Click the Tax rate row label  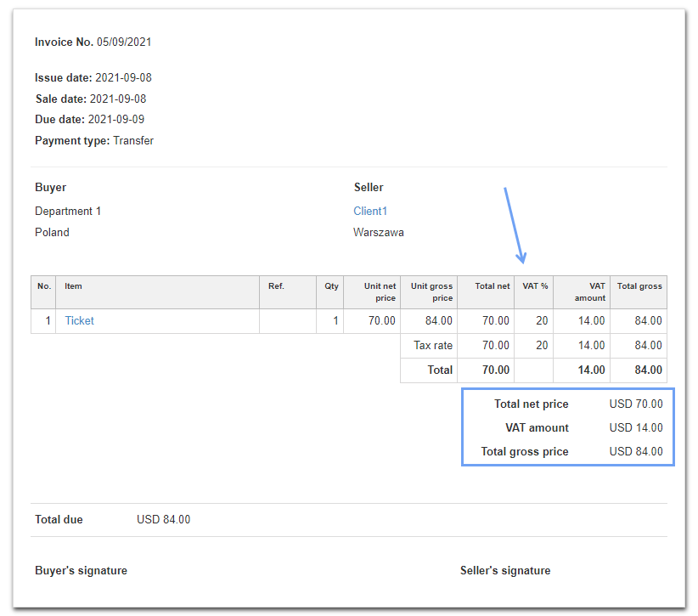coord(434,345)
